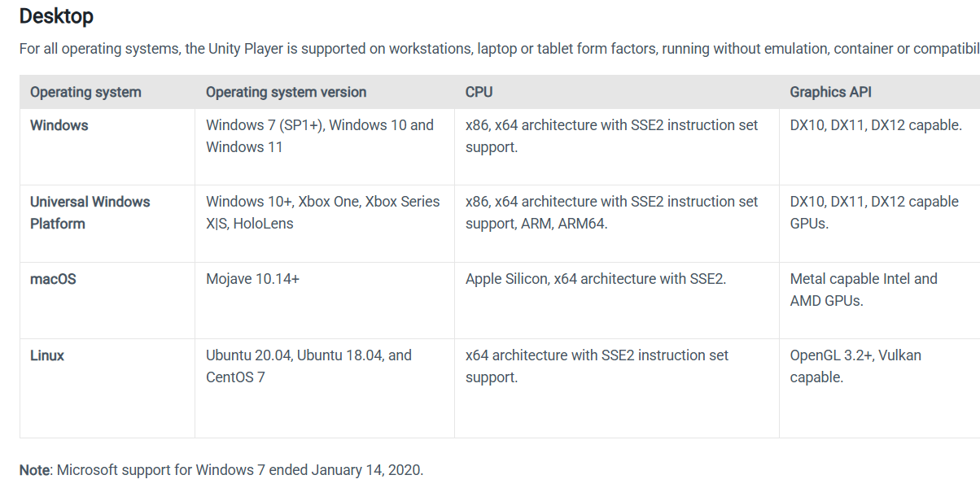Screen dimensions: 980x488
Task: Click the Windows 7 support note text
Action: 221,470
